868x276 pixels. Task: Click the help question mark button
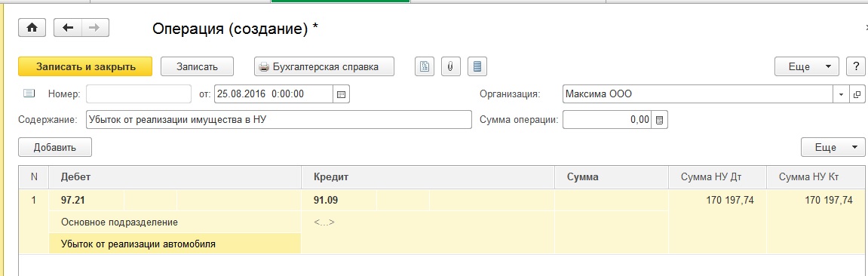point(855,66)
